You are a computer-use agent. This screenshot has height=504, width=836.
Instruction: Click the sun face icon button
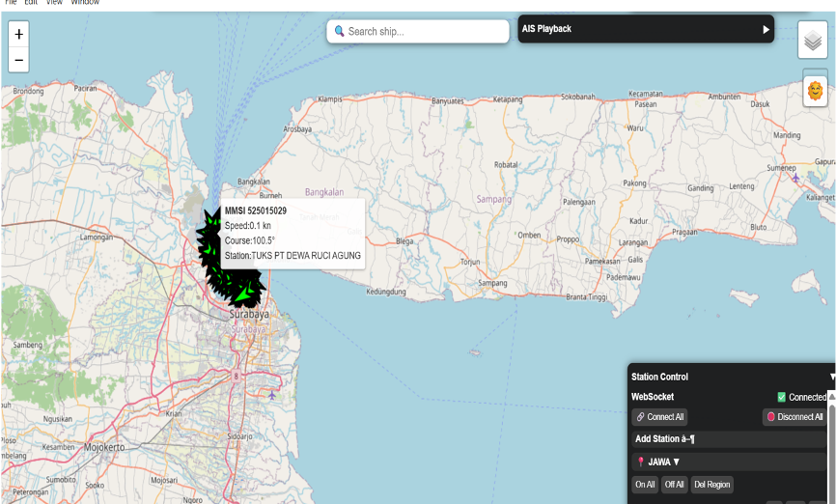(x=815, y=91)
